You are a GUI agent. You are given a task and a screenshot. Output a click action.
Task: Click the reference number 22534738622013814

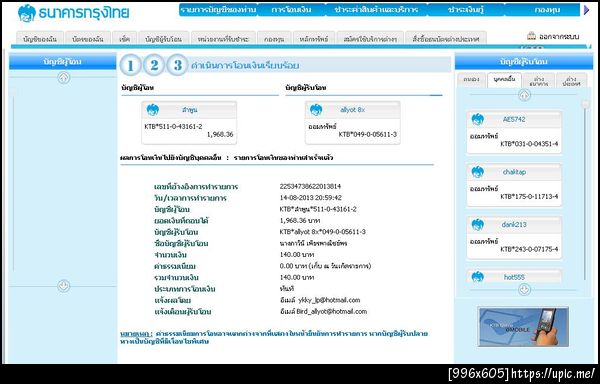pos(310,187)
